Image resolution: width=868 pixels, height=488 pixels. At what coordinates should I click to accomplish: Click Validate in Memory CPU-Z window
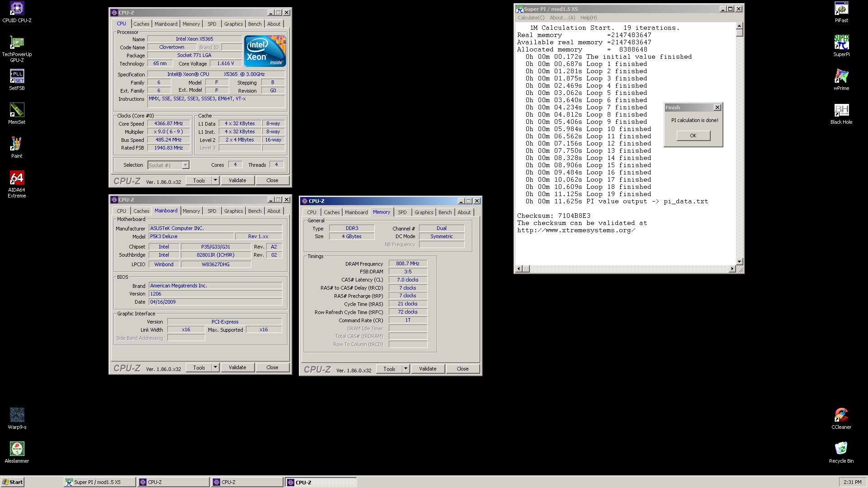pos(428,369)
